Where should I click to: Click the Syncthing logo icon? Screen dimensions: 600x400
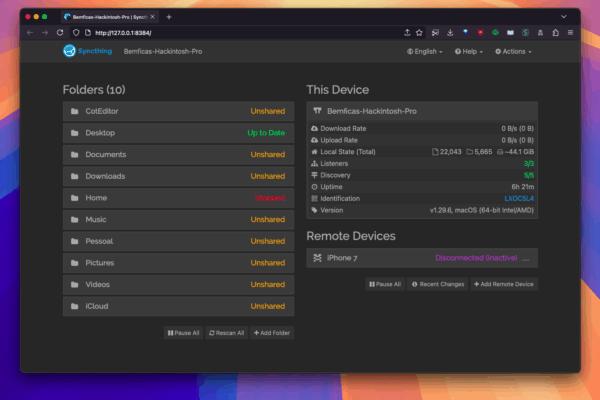(x=69, y=51)
